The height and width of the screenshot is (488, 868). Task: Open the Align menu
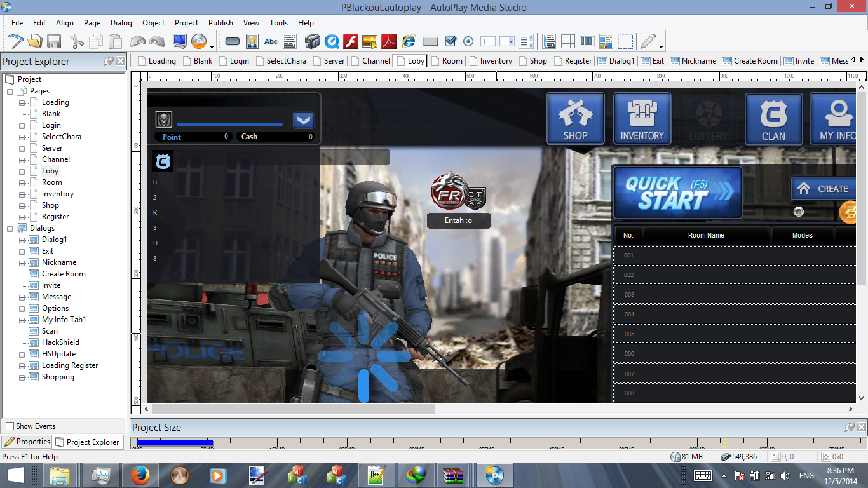click(x=65, y=23)
